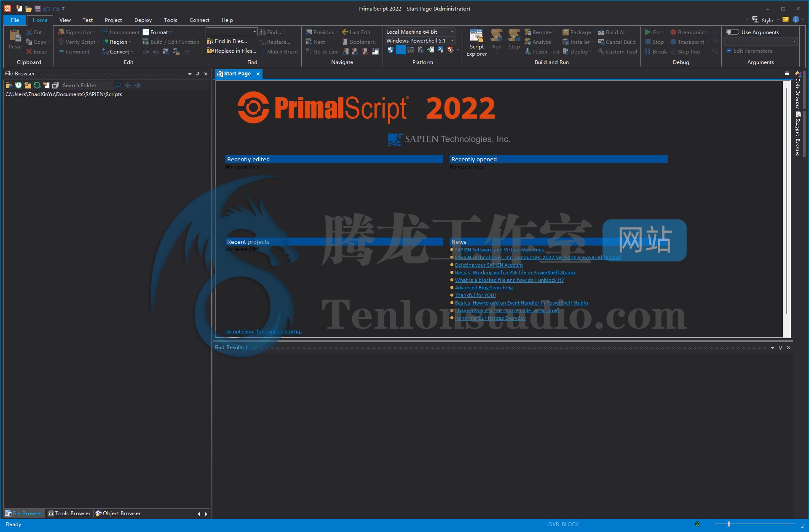Screen dimensions: 809x532
Task: Click the Analyze icon
Action: coord(528,42)
